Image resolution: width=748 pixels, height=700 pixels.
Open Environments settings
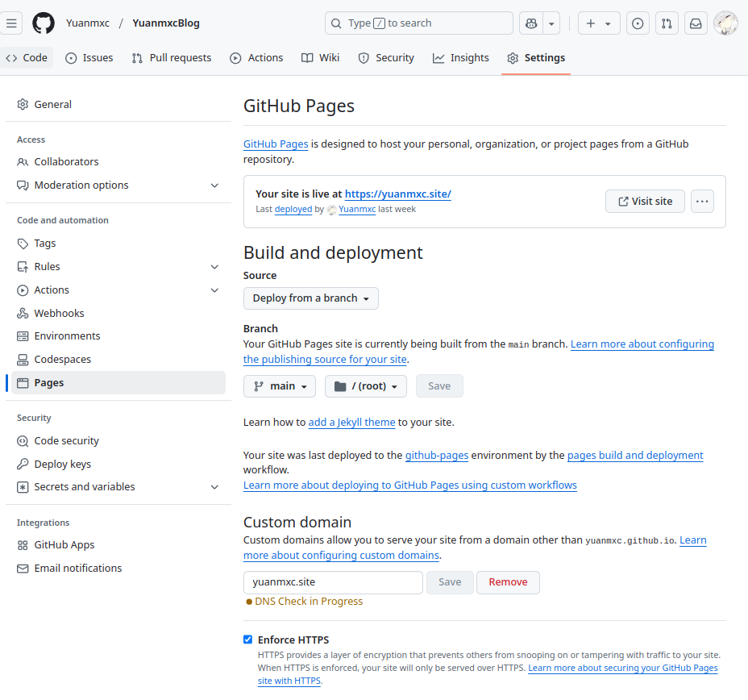(x=118, y=336)
